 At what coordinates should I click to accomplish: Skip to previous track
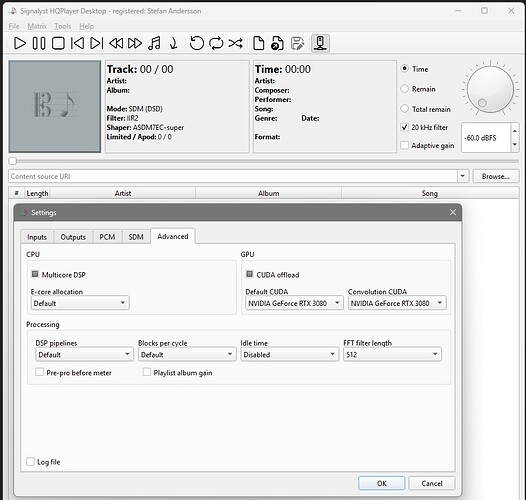pyautogui.click(x=77, y=43)
